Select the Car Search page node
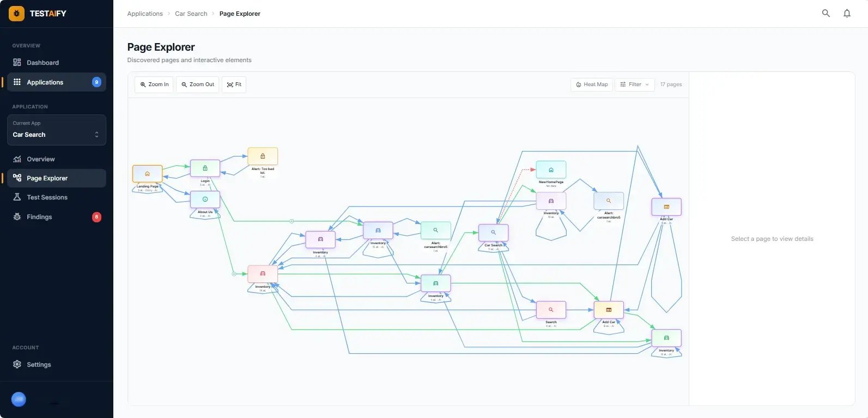 [494, 232]
